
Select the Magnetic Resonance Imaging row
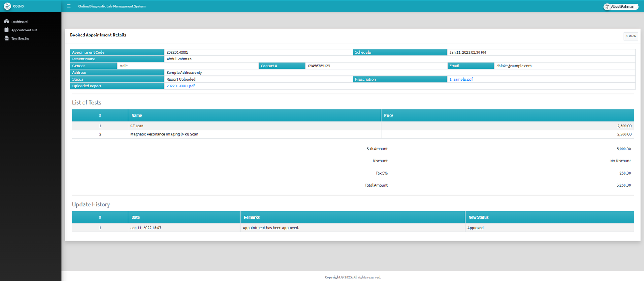(x=164, y=134)
